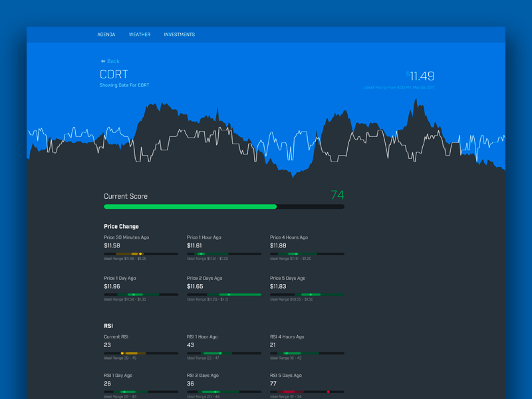This screenshot has height=399, width=532.
Task: Click Price 1 Hour Ago range bar
Action: 224,254
